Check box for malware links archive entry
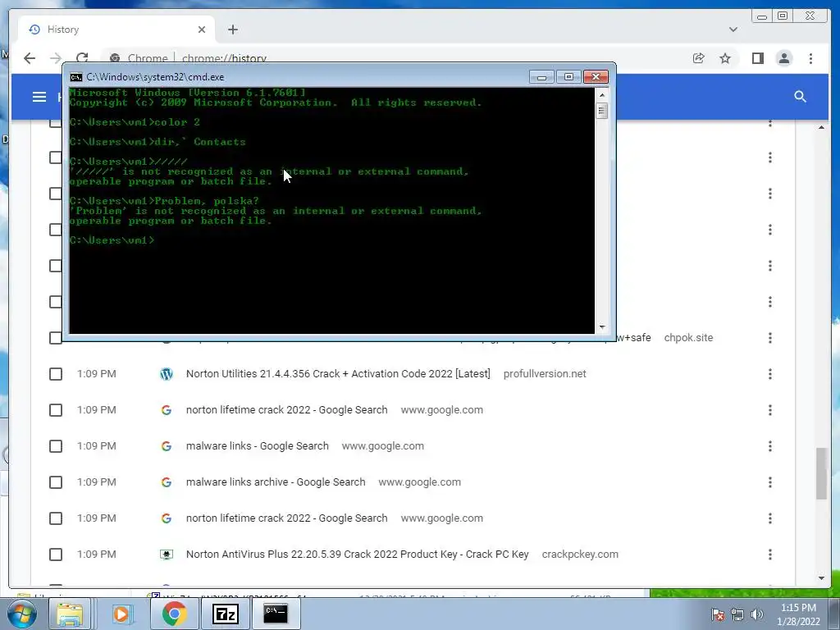 click(56, 482)
